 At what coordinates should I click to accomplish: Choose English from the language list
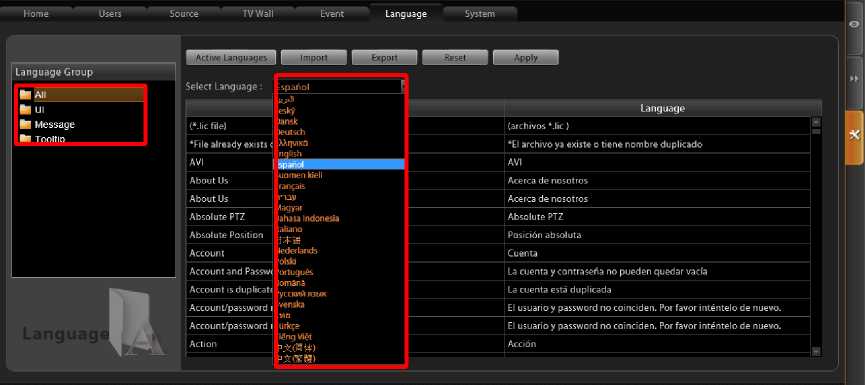click(x=340, y=153)
